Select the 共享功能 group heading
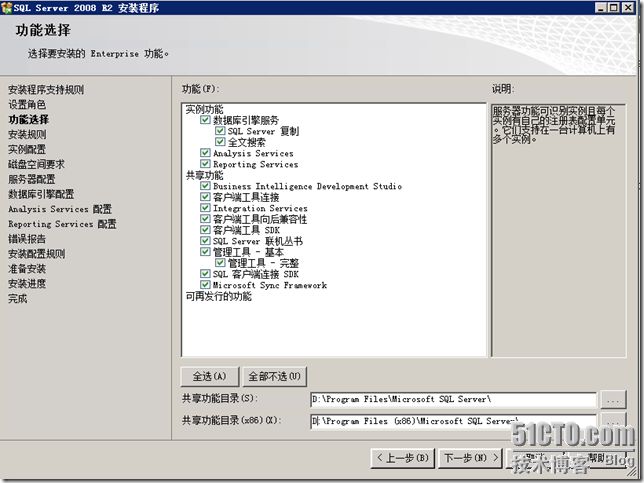This screenshot has height=483, width=644. [x=204, y=175]
